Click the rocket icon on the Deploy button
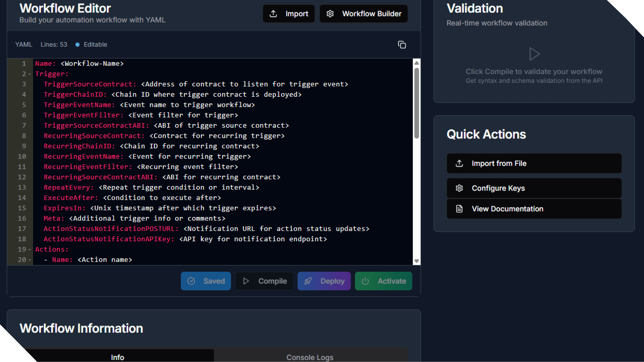 [x=308, y=281]
